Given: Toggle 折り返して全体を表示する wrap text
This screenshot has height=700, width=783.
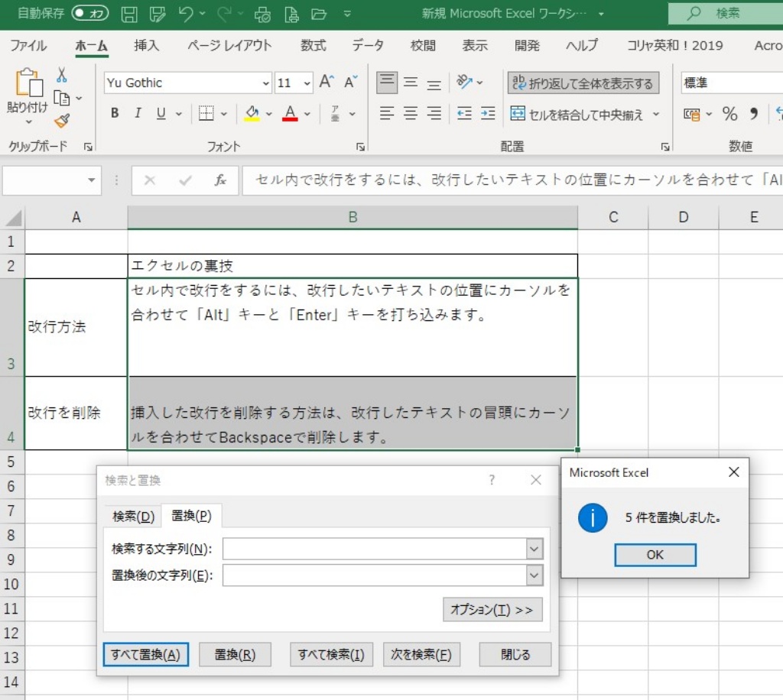Looking at the screenshot, I should 583,83.
